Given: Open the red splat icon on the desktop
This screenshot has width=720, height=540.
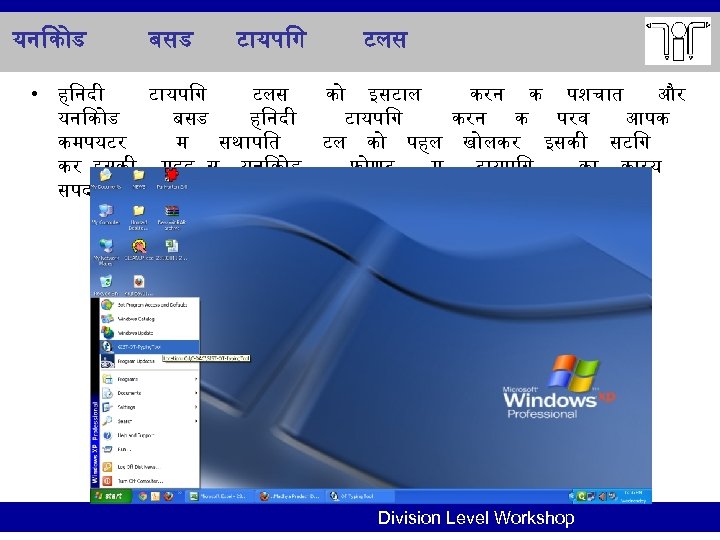Looking at the screenshot, I should coord(171,179).
